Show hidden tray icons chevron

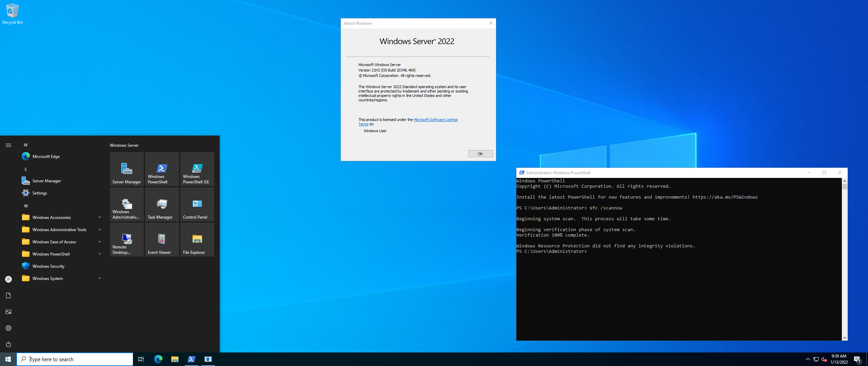click(x=808, y=359)
